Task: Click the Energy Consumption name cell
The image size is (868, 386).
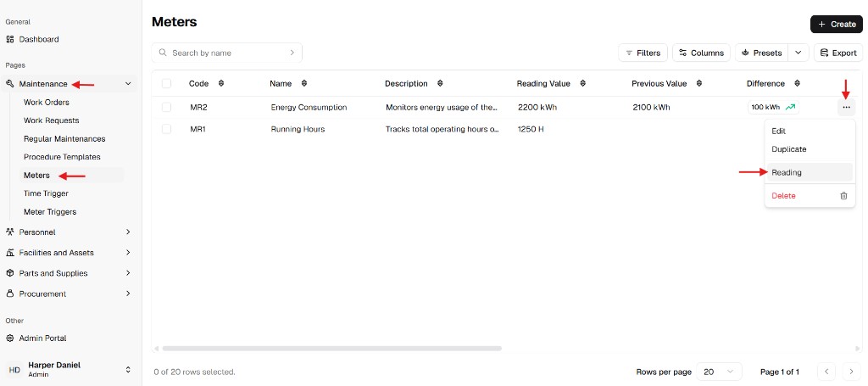Action: coord(309,108)
